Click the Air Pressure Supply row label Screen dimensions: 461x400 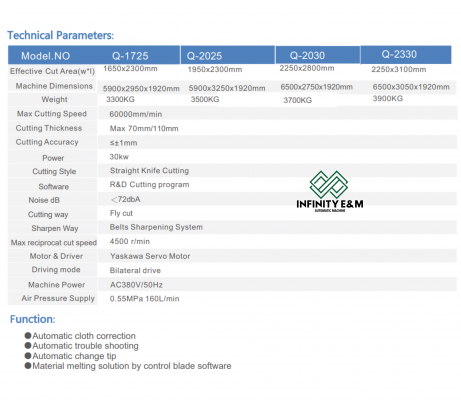pyautogui.click(x=58, y=298)
